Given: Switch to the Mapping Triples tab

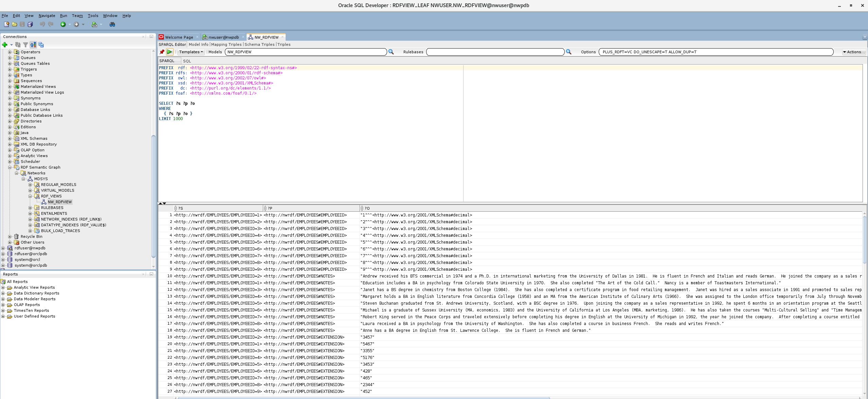Looking at the screenshot, I should point(226,44).
